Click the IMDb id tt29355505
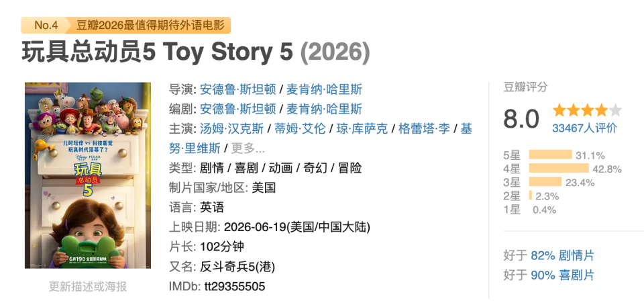This screenshot has width=644, height=305. pos(235,286)
